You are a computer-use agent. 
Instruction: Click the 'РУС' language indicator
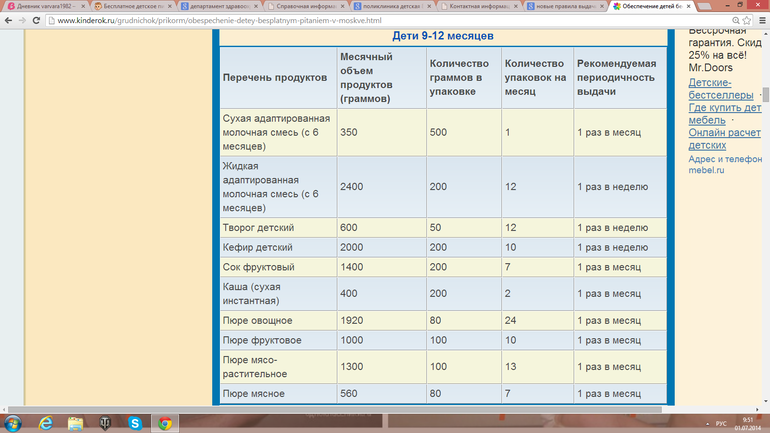tap(721, 424)
